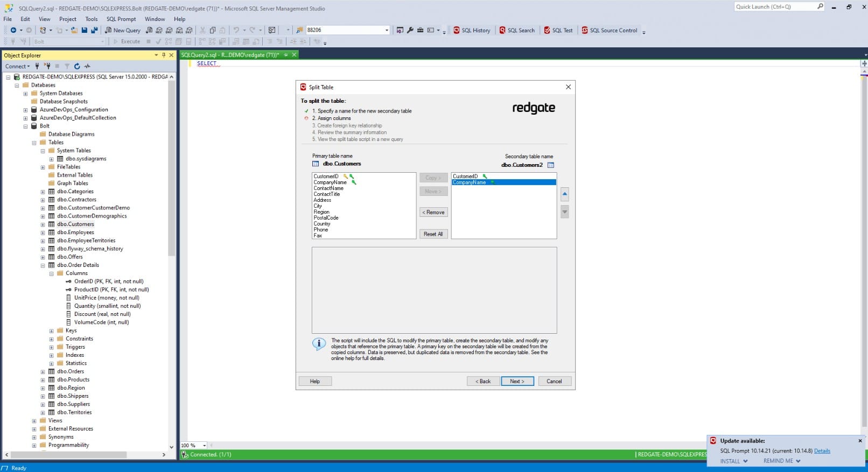Pin the Object Explorer panel
Image resolution: width=868 pixels, height=472 pixels.
(164, 55)
